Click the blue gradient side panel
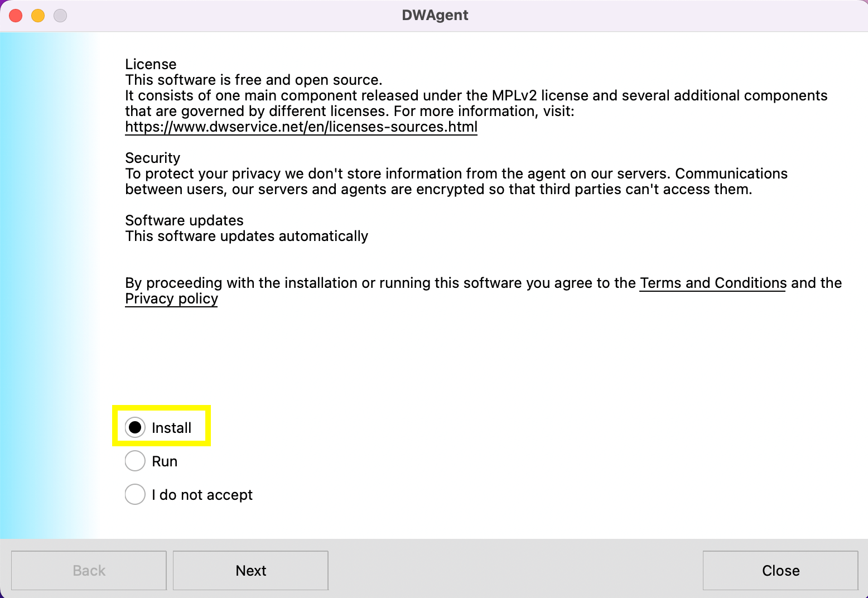The image size is (868, 598). pos(45,279)
